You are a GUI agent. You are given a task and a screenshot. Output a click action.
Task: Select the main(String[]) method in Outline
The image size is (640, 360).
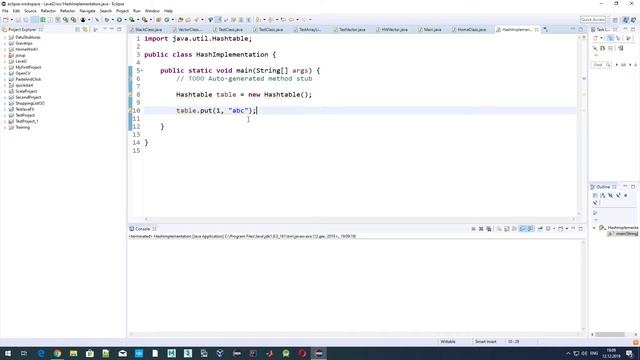623,234
